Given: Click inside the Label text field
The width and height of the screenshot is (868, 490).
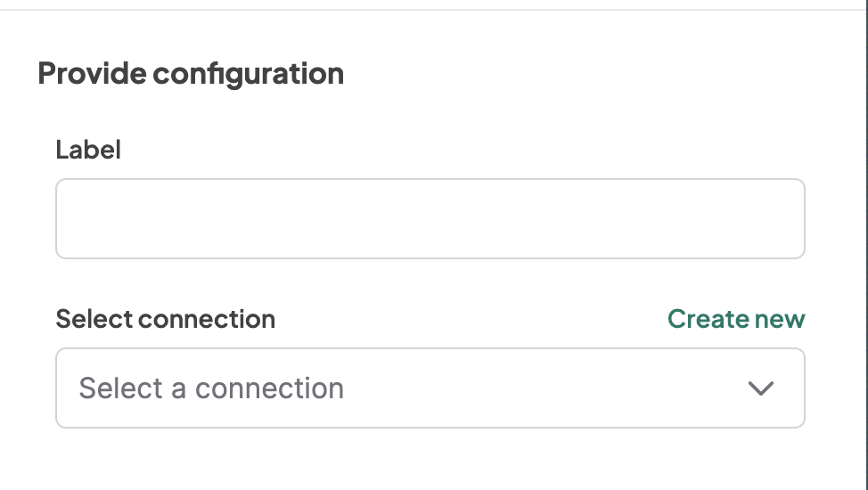Looking at the screenshot, I should pos(430,219).
